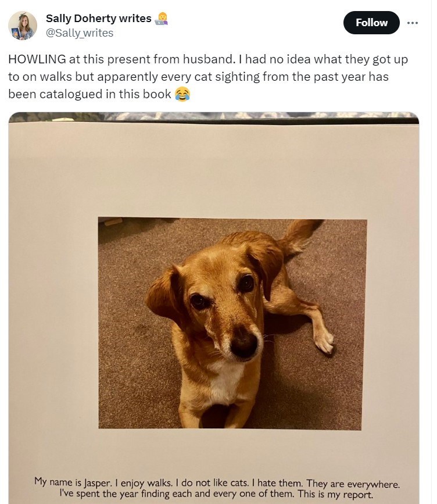The height and width of the screenshot is (504, 437).
Task: Click the patterned fabric strip atop the photo
Action: 214,116
